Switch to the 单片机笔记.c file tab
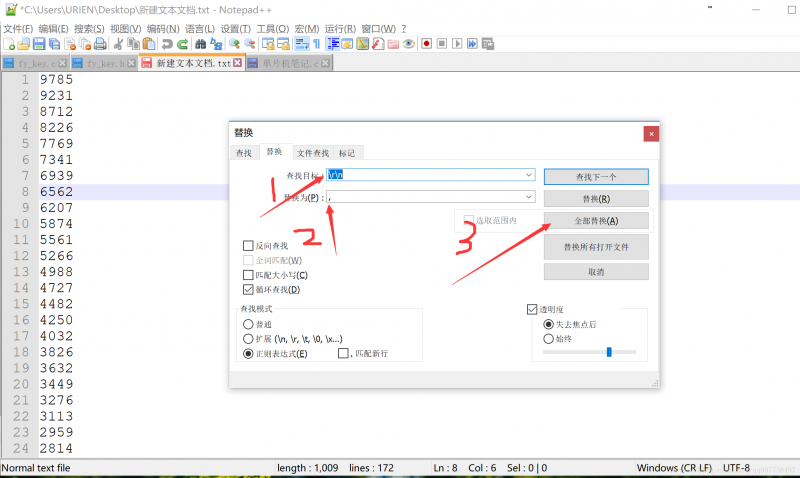 [289, 63]
